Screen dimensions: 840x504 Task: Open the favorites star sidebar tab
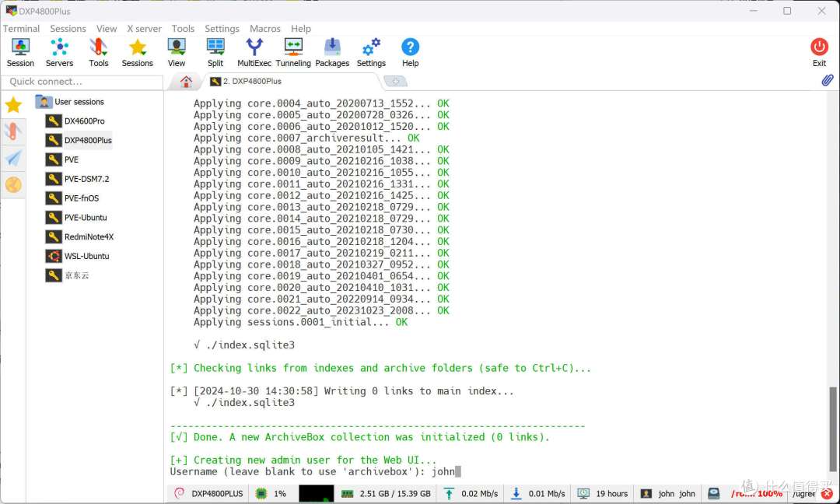[13, 105]
